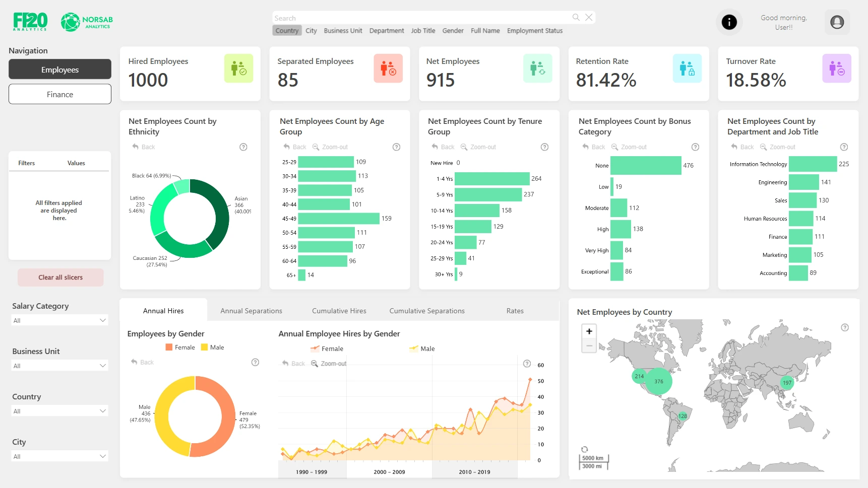The width and height of the screenshot is (868, 488).
Task: Open the Salary Category dropdown
Action: pyautogui.click(x=59, y=320)
